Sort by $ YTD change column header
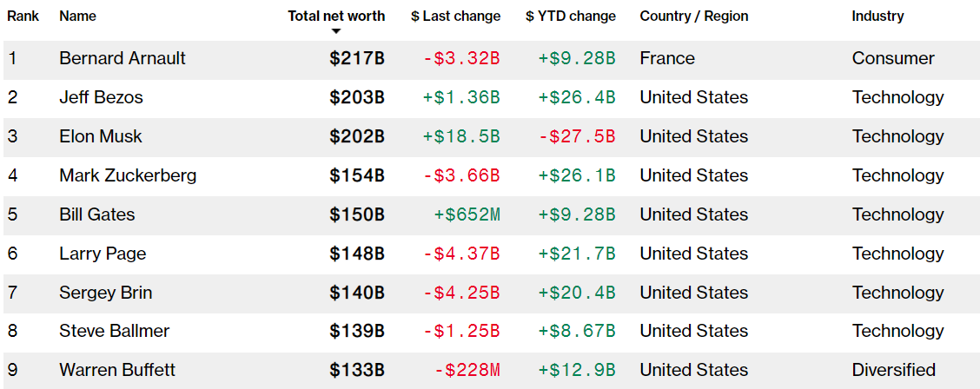Screen dimensions: 980x389 570,16
